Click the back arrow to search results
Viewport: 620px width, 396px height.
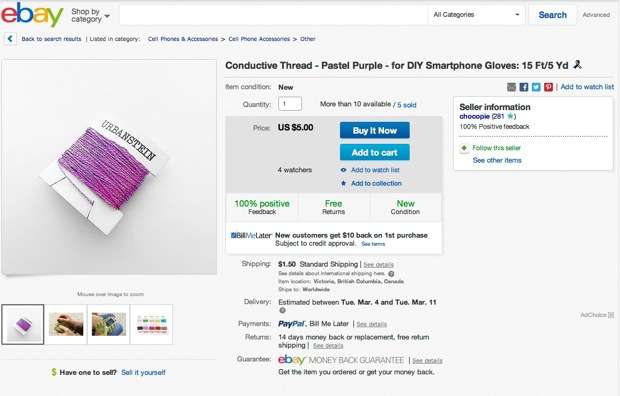tap(10, 39)
